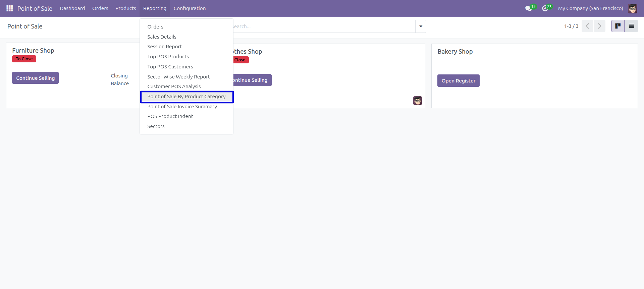The image size is (644, 289).
Task: Expand the search options dropdown arrow
Action: pyautogui.click(x=421, y=26)
